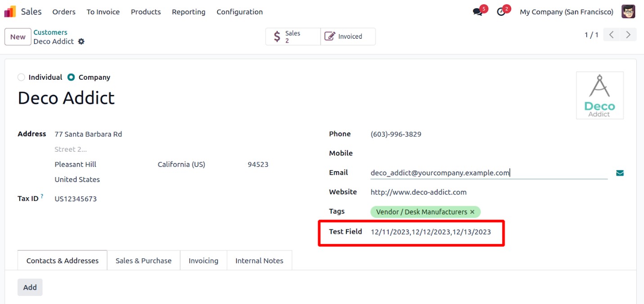Click the New button
Viewport: 644px width, 304px height.
click(x=18, y=37)
